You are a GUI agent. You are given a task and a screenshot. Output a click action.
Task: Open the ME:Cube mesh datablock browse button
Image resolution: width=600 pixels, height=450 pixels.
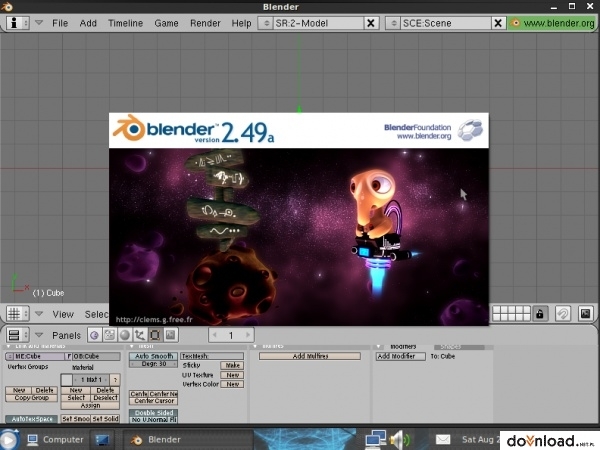[10, 356]
